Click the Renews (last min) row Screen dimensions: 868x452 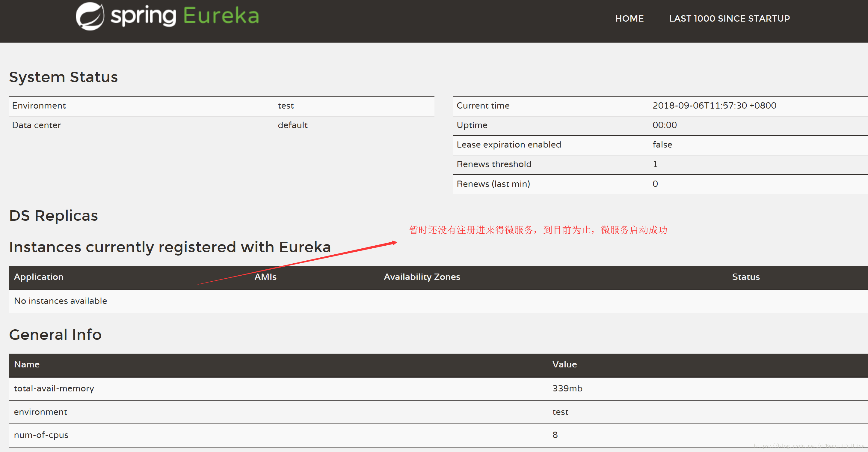493,184
